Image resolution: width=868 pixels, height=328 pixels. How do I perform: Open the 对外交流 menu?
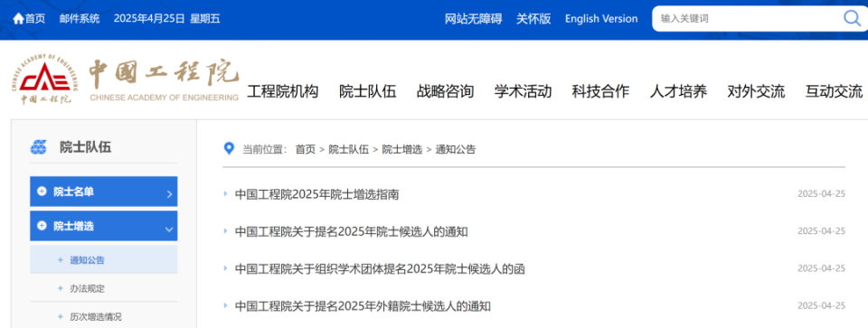pos(756,91)
